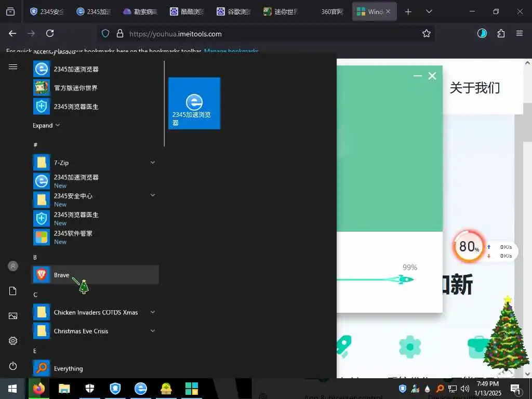The height and width of the screenshot is (399, 532).
Task: Bookmark this page with the star
Action: click(427, 33)
